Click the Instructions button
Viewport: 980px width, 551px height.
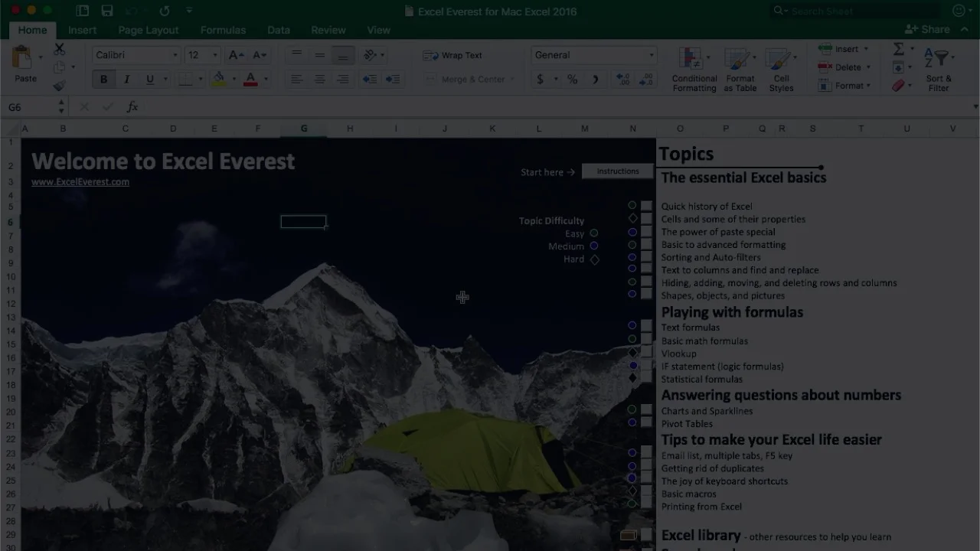(618, 171)
